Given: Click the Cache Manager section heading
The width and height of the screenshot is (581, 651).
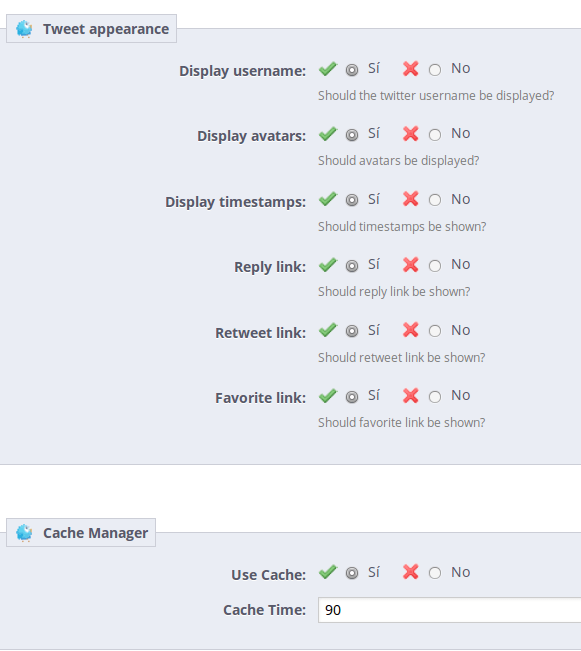Looking at the screenshot, I should point(96,533).
